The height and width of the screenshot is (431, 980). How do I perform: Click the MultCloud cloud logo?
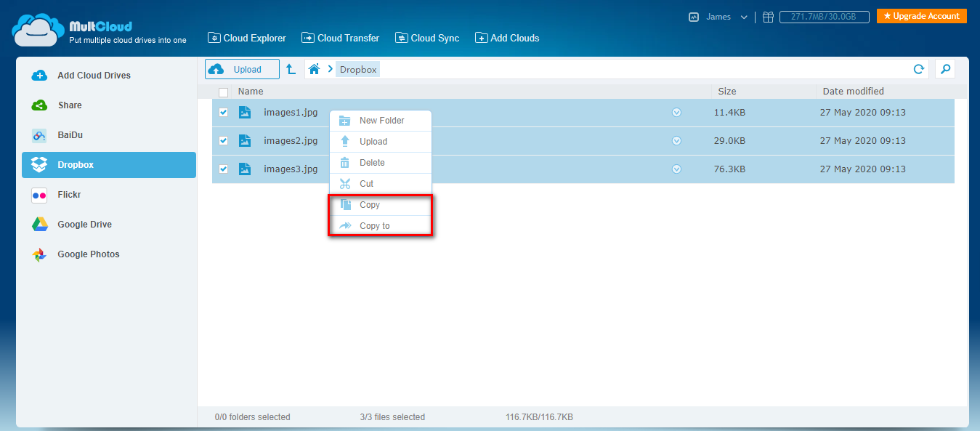click(37, 30)
